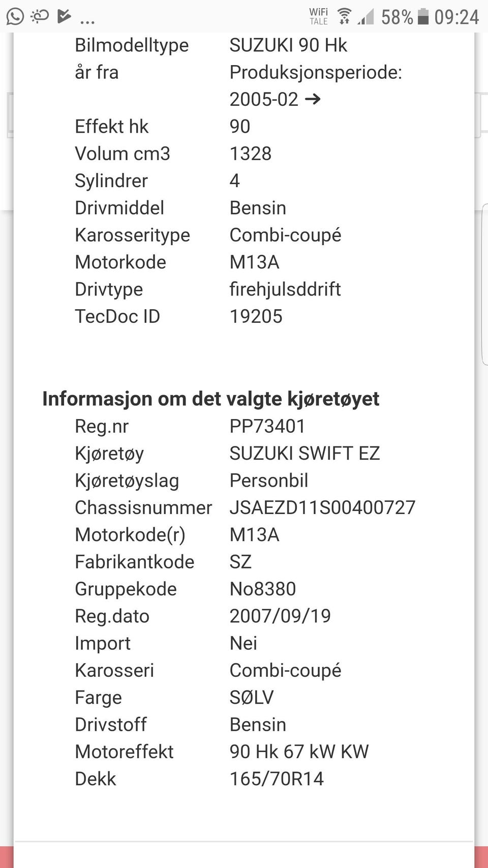Tap the WiFi calling status icon
Screen dimensions: 488x868
(x=319, y=16)
